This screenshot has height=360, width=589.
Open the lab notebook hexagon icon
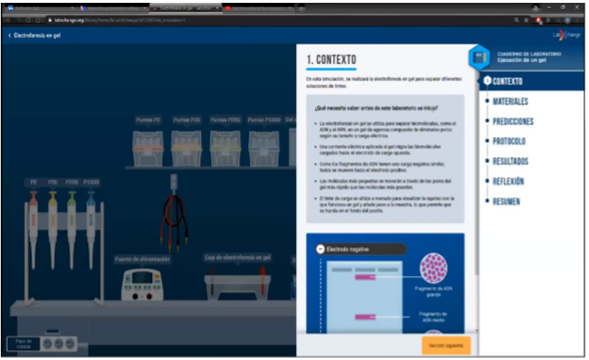click(x=479, y=57)
